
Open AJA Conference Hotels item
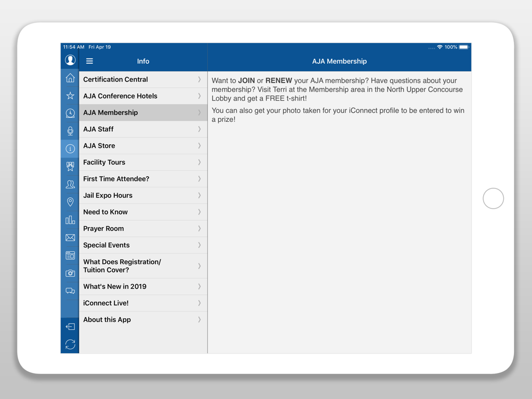143,96
